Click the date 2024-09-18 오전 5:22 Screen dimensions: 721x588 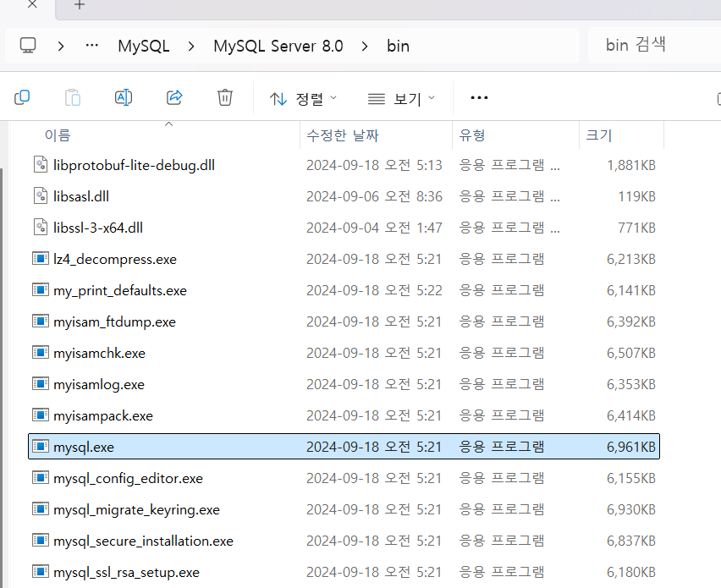point(374,290)
